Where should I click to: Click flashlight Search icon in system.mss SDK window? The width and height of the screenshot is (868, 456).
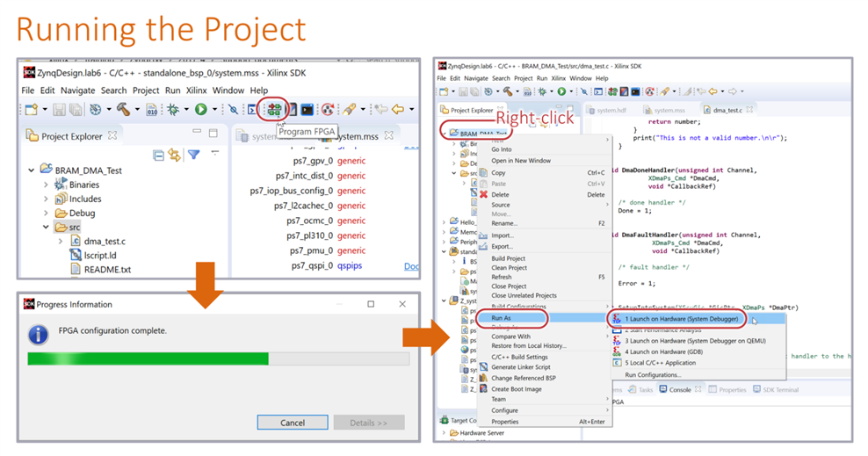pos(349,110)
